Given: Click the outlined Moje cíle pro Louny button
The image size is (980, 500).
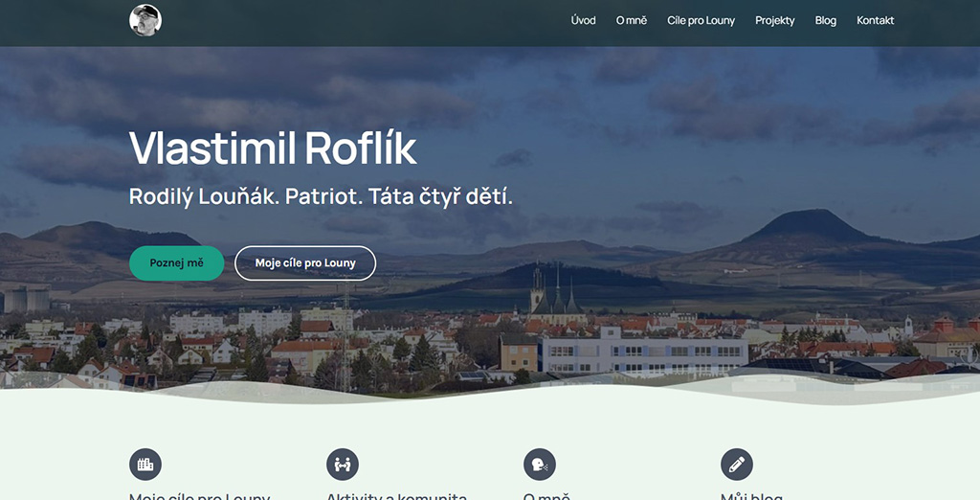Looking at the screenshot, I should 305,262.
